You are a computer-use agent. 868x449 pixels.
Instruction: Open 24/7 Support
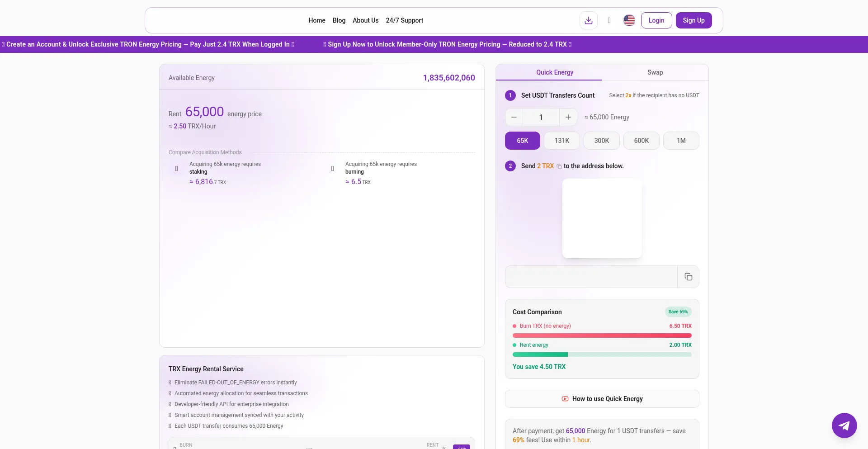[405, 20]
